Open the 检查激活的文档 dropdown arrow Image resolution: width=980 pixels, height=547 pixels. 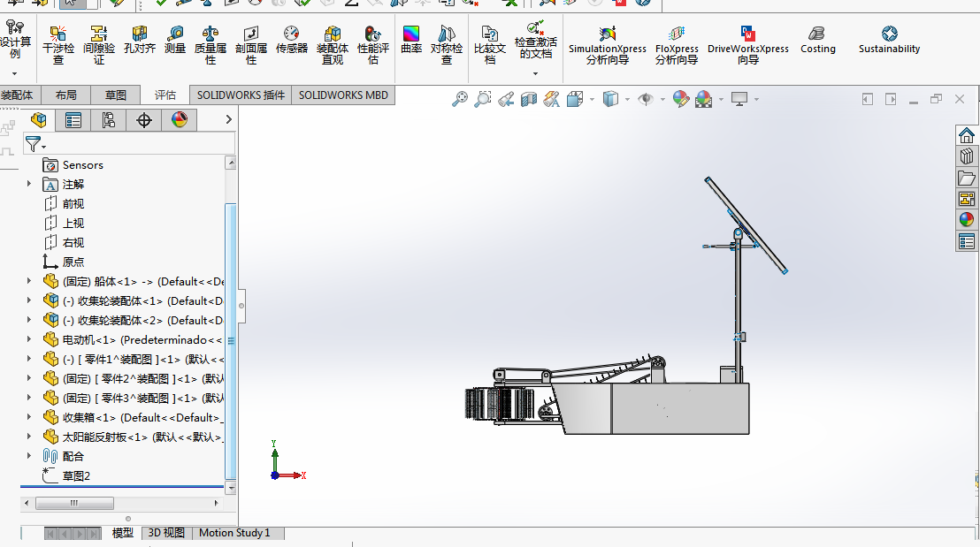tap(536, 73)
